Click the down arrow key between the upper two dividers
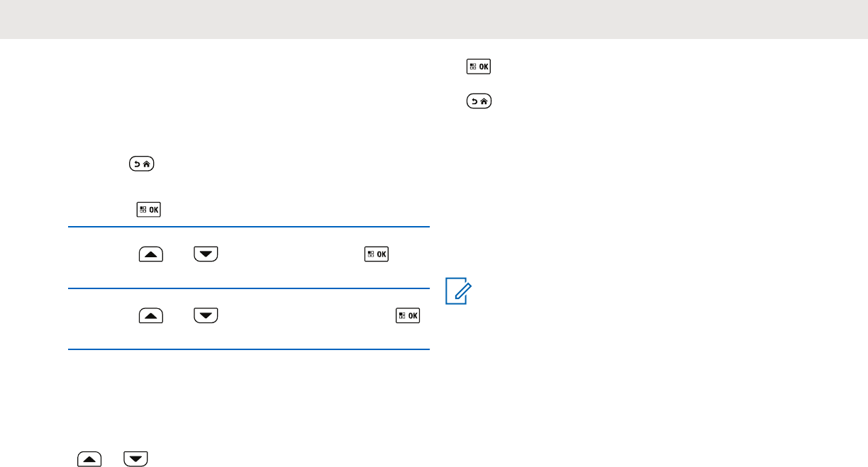This screenshot has height=467, width=868. 206,254
